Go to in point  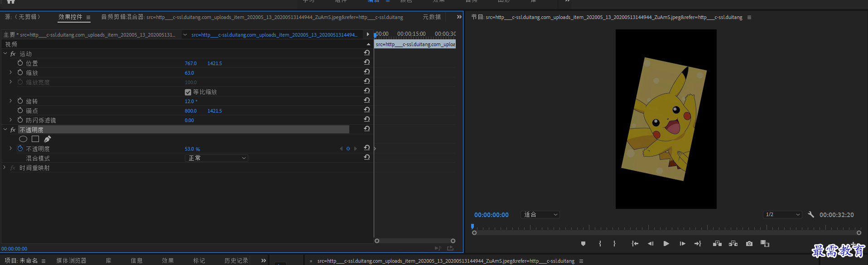[635, 244]
